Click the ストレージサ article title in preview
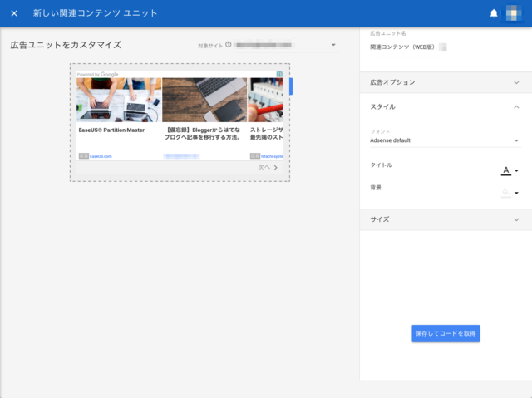Viewport: 532px width, 398px height. click(x=266, y=134)
